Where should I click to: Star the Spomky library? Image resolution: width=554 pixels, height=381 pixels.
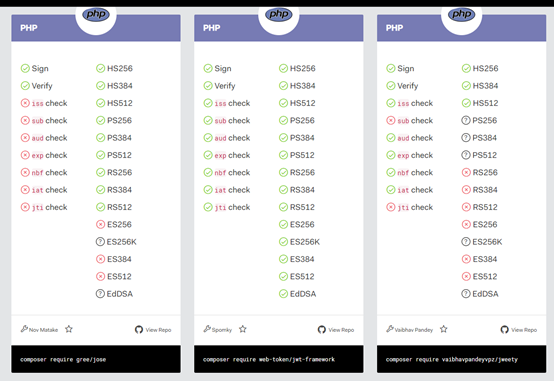tap(243, 329)
